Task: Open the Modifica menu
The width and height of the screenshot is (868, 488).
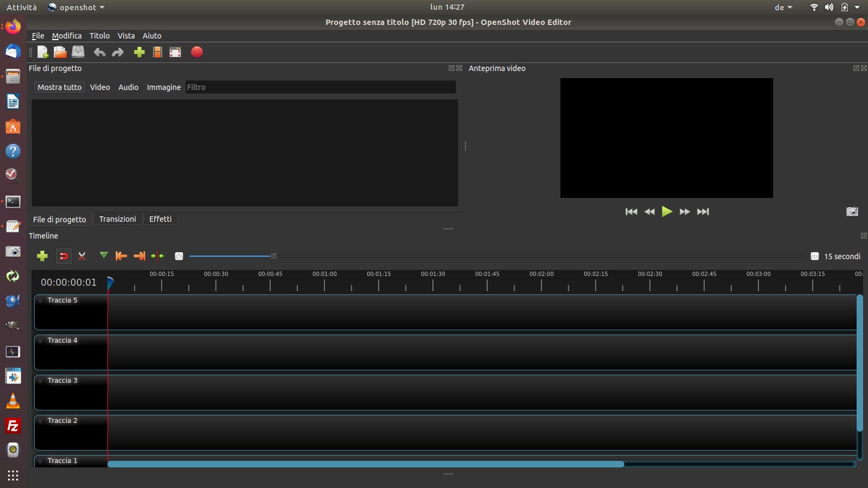Action: 67,36
